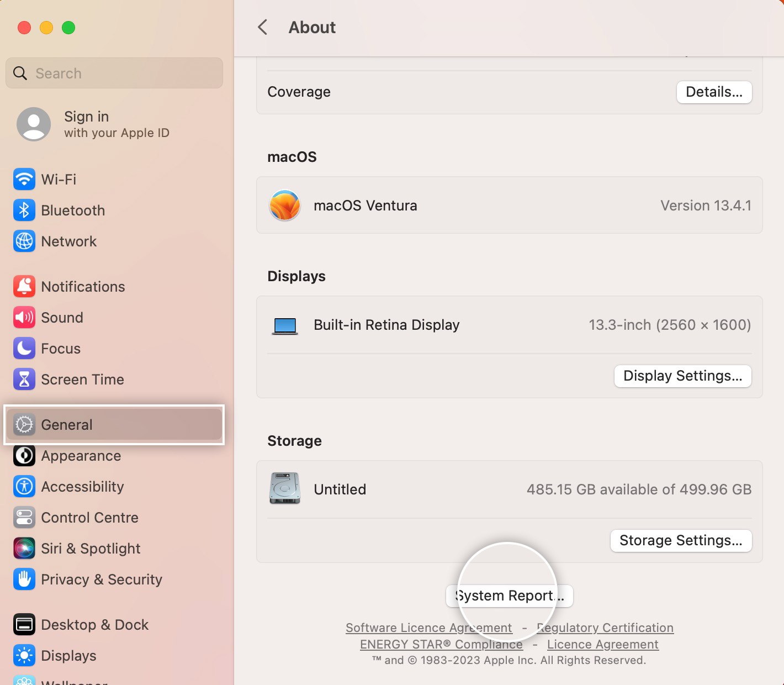Click the green zoom window button
This screenshot has width=784, height=685.
pos(68,28)
